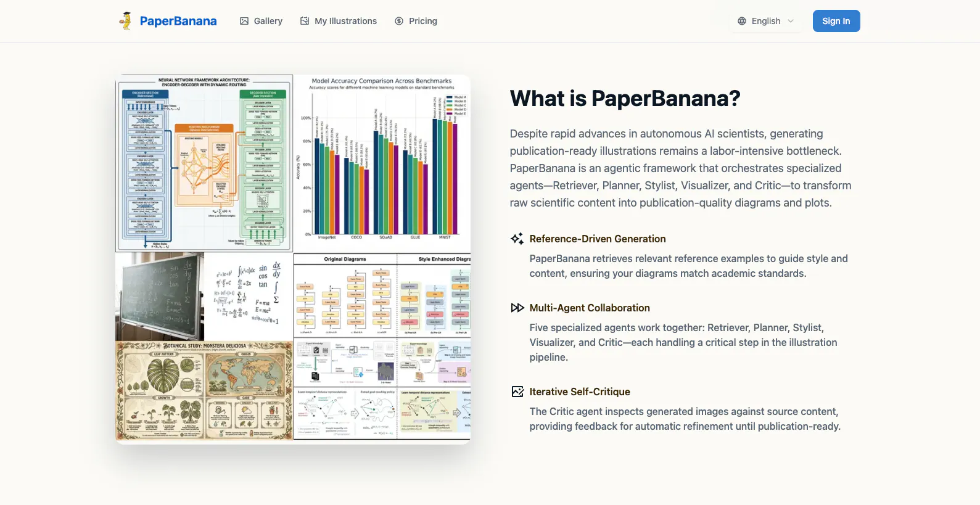This screenshot has width=980, height=505.
Task: Open the Botanical Study Monstera Deliciosa illustration
Action: [204, 391]
